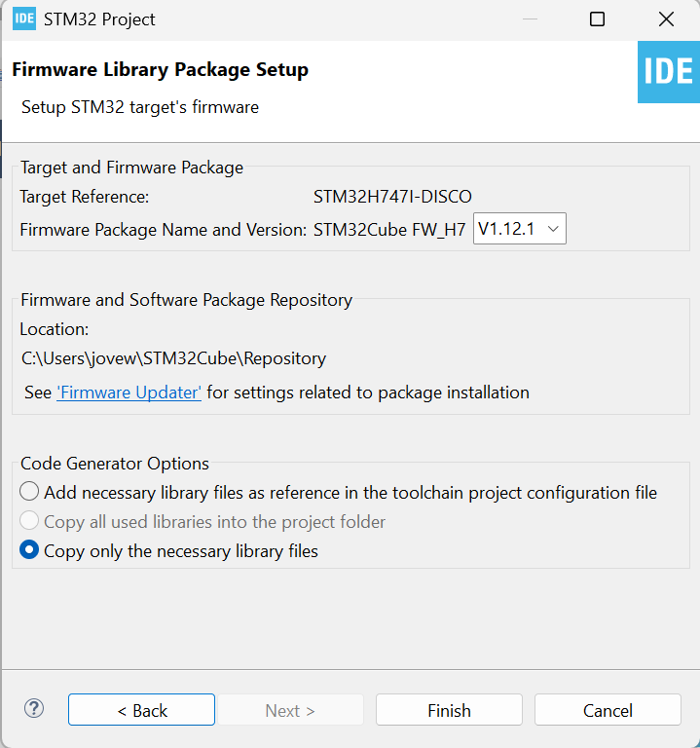Open help via the question mark icon
The image size is (700, 748).
click(x=34, y=709)
